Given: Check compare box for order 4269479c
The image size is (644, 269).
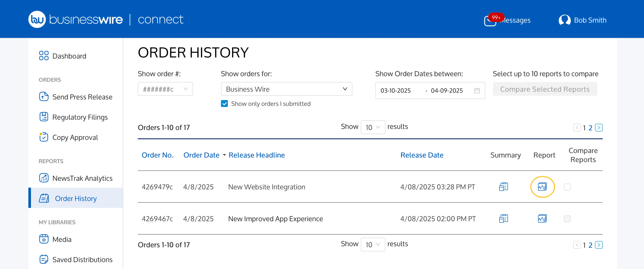Looking at the screenshot, I should (567, 187).
